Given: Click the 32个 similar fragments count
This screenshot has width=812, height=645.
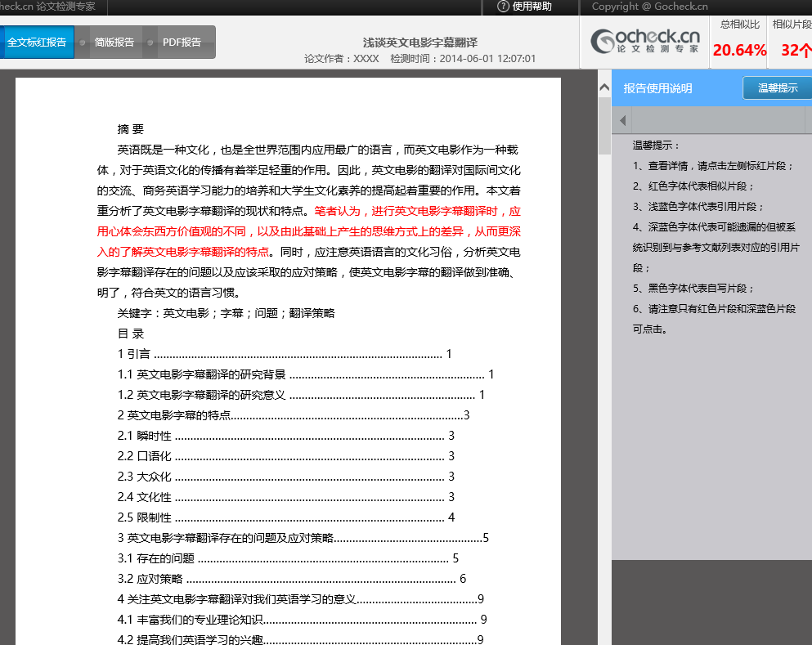Looking at the screenshot, I should 796,50.
